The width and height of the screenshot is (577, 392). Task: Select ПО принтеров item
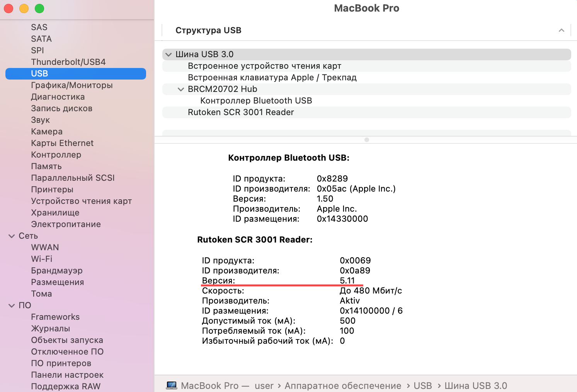(x=61, y=363)
